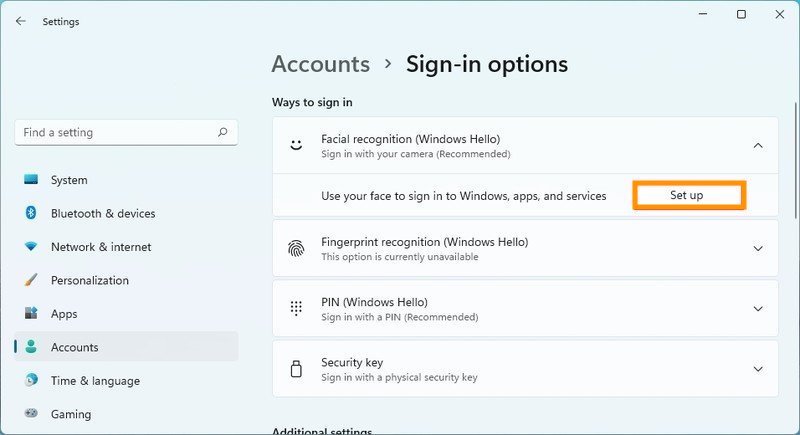The width and height of the screenshot is (800, 435).
Task: Click 'Facial recognition (Windows Hello)' title
Action: click(410, 139)
